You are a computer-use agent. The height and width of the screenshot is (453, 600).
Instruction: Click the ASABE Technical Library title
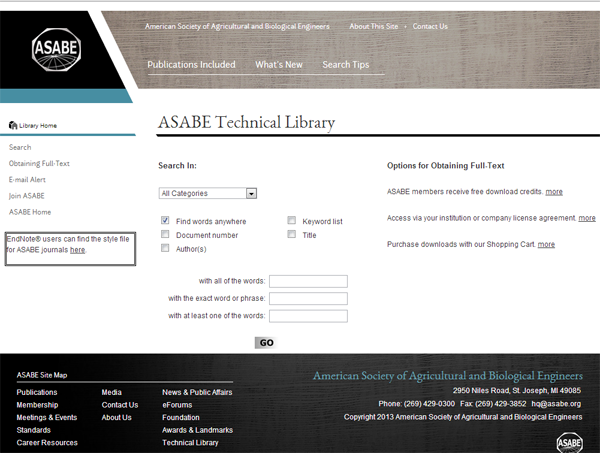pos(246,122)
